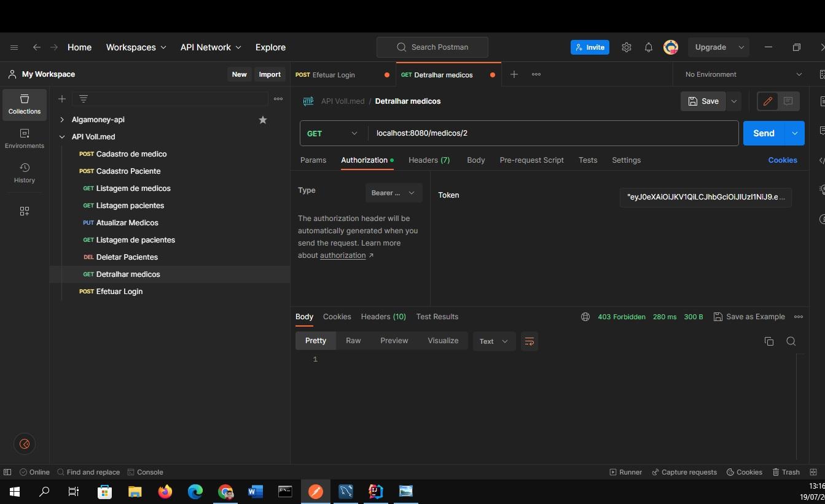Open the settings gear icon
The width and height of the screenshot is (825, 504).
pyautogui.click(x=627, y=47)
